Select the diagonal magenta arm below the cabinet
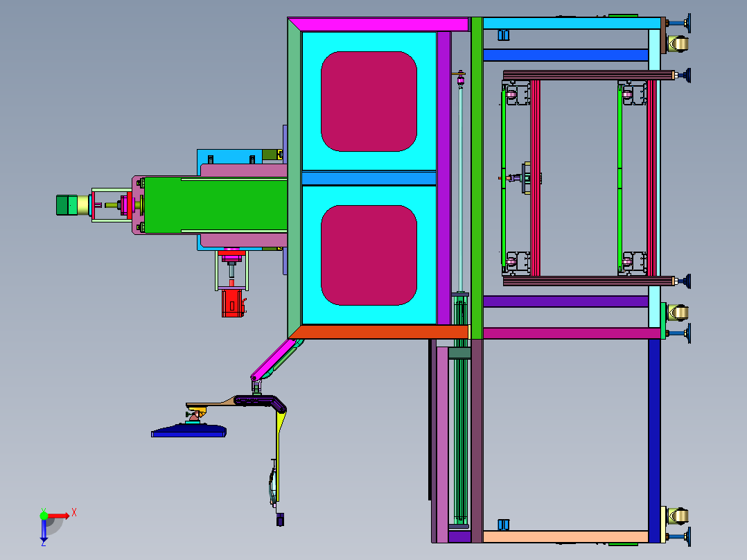 click(273, 360)
